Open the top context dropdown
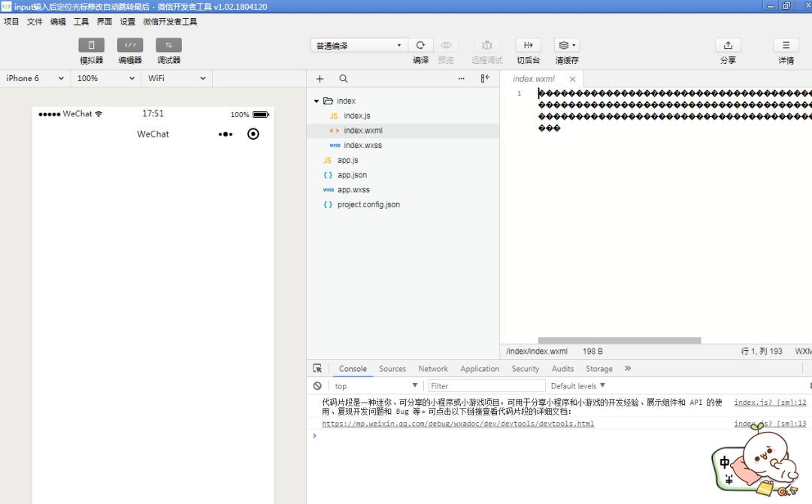812x504 pixels. [376, 386]
